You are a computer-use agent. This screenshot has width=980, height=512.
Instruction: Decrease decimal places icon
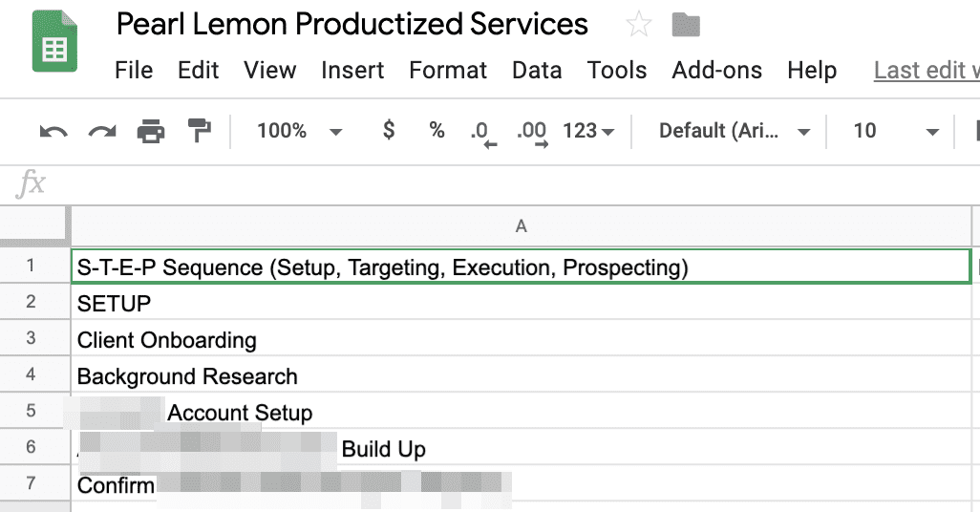[483, 134]
